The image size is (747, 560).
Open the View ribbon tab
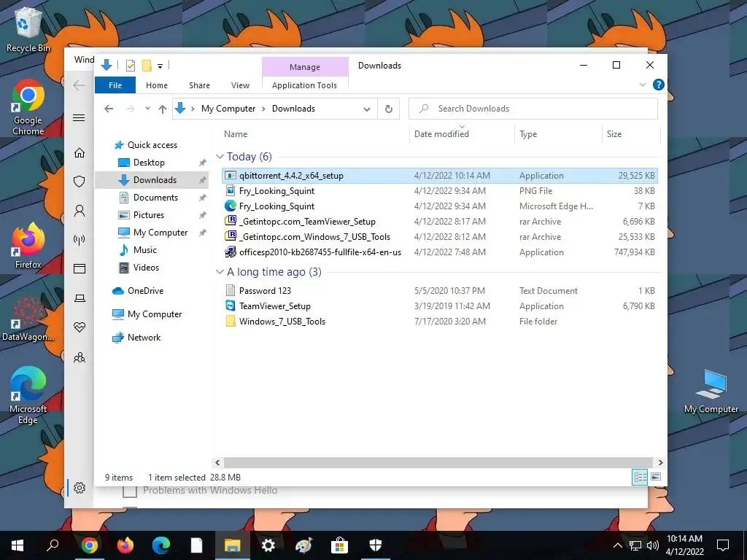(x=240, y=85)
